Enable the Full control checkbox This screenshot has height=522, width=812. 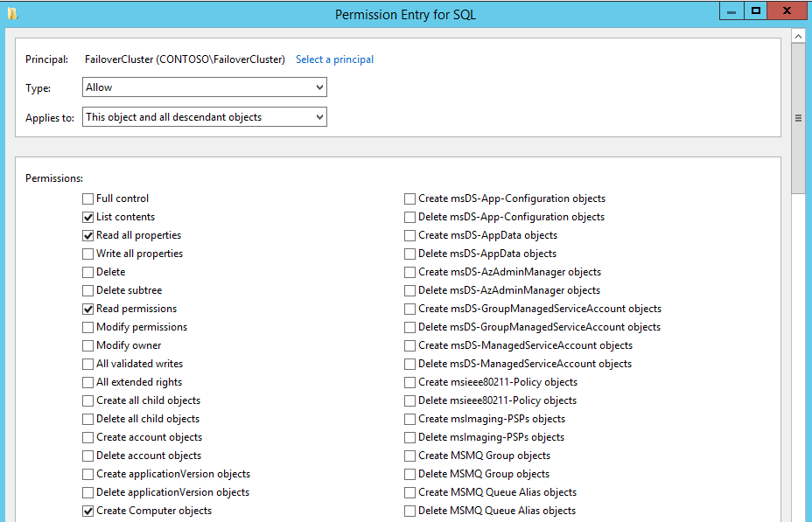(88, 198)
